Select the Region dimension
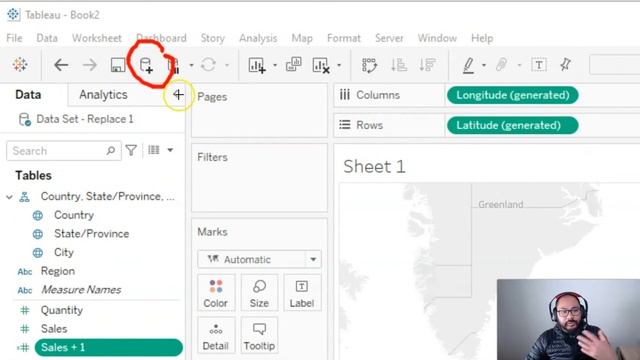This screenshot has height=360, width=640. pyautogui.click(x=58, y=271)
